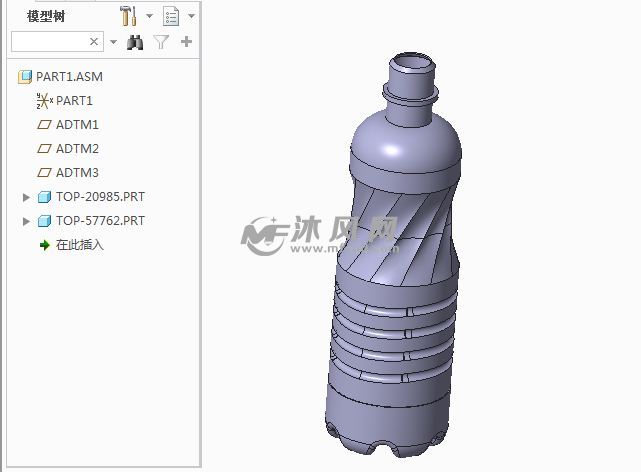Click the binoculars find icon
641x472 pixels.
coord(136,42)
